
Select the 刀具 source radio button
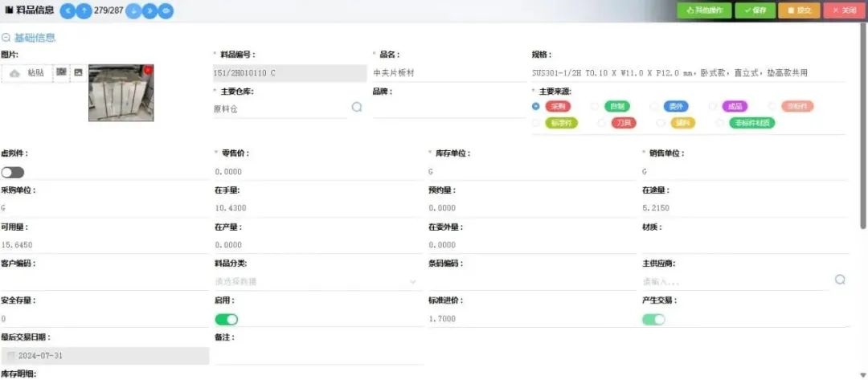[602, 123]
